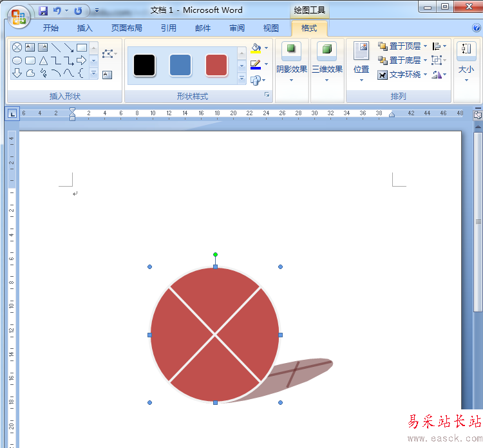Choose the down block arrow shape
The image size is (483, 448).
click(x=17, y=73)
